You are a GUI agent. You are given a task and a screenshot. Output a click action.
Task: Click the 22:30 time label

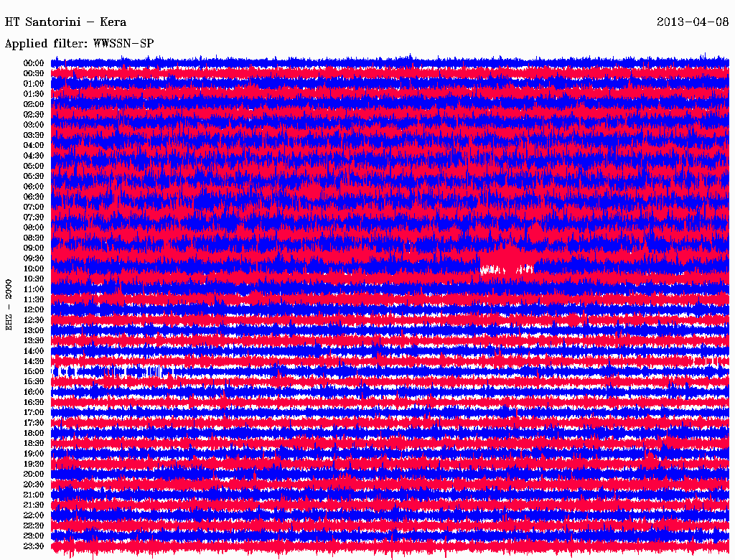tap(34, 526)
